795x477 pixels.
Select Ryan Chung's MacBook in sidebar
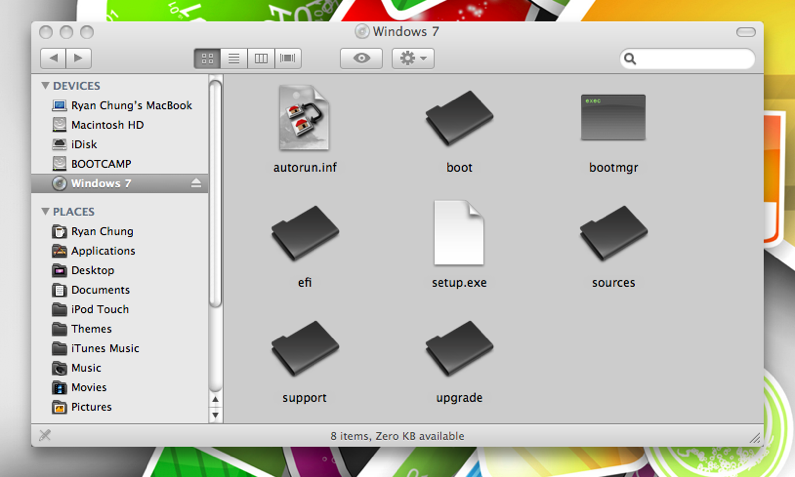[122, 105]
